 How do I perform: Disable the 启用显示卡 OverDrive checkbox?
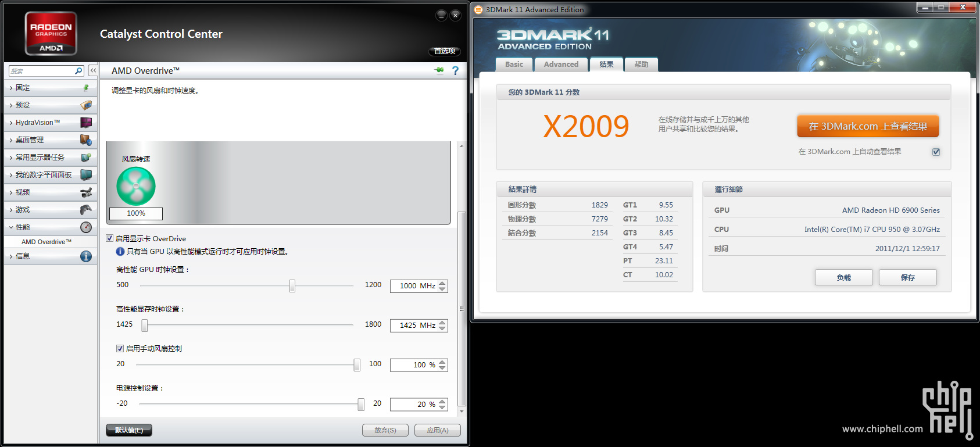coord(110,238)
